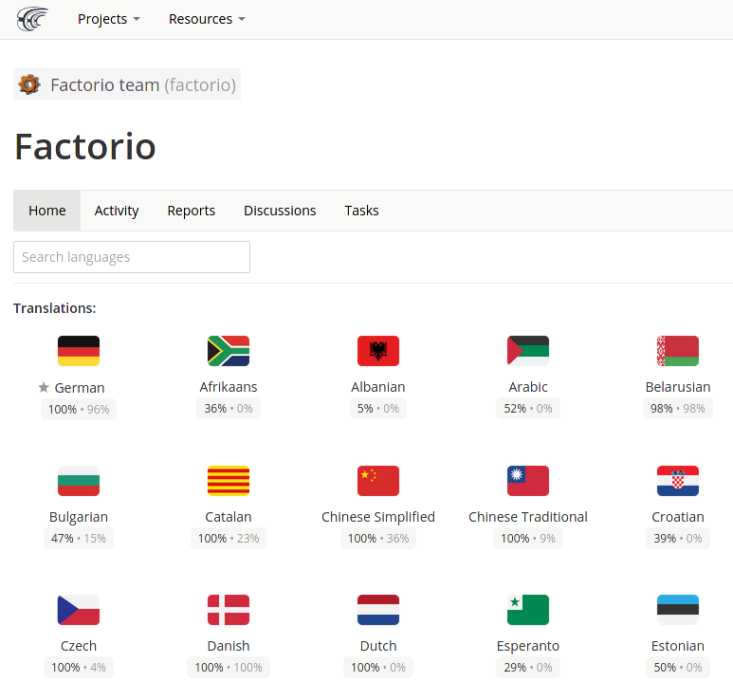Image resolution: width=733 pixels, height=700 pixels.
Task: Open the Discussions tab
Action: (x=280, y=211)
